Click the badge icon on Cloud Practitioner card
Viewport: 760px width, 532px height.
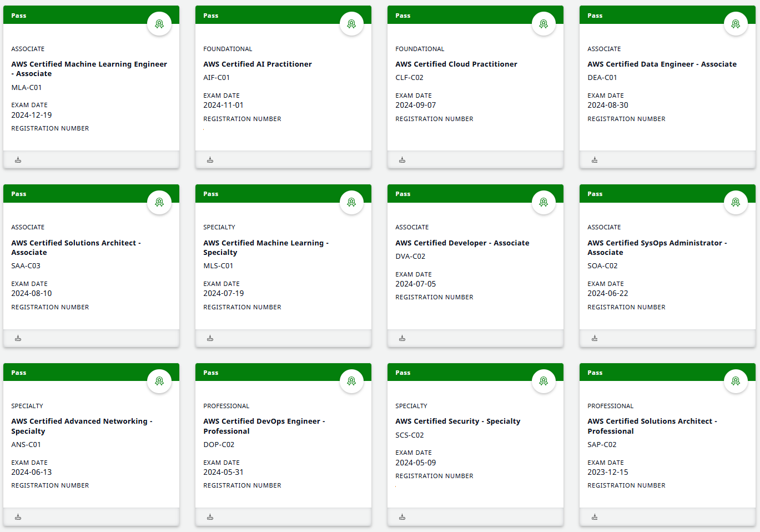[543, 24]
